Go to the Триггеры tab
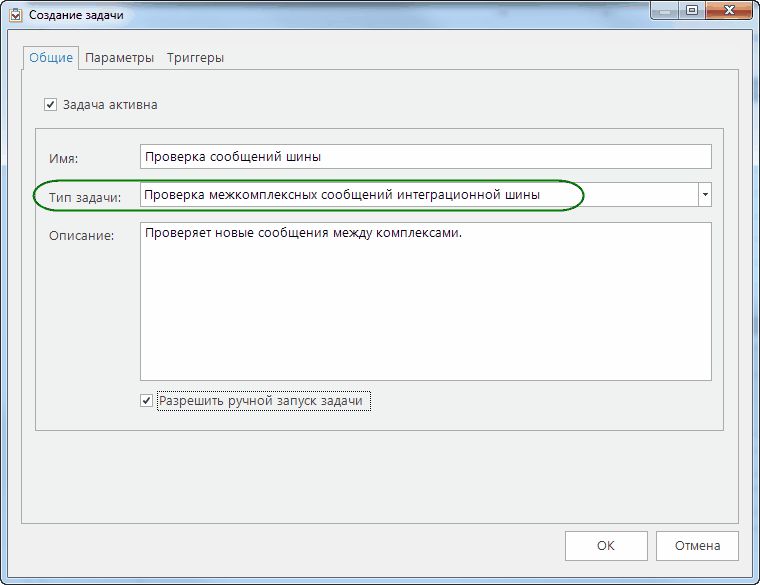 tap(195, 58)
